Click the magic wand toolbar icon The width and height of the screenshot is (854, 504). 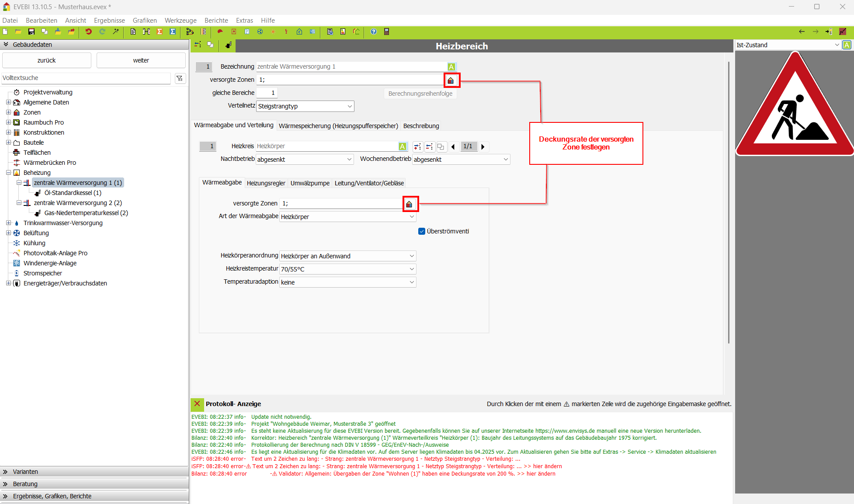116,31
